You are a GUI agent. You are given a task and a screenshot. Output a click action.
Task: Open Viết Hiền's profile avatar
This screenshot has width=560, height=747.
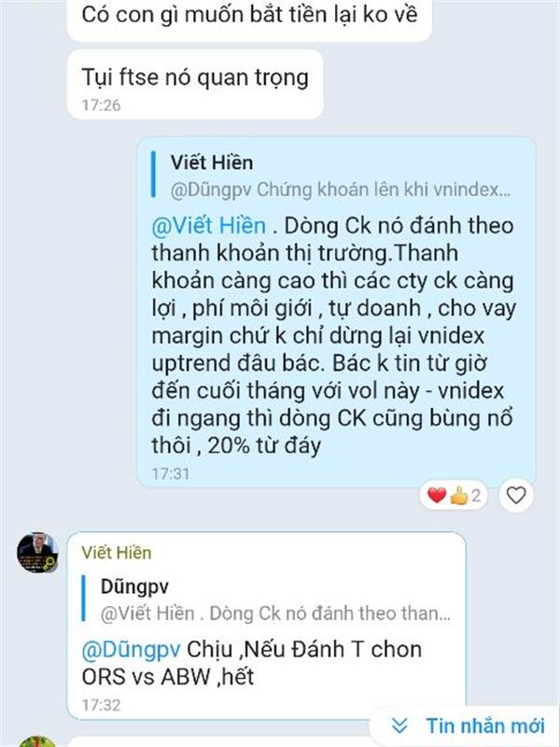[37, 552]
